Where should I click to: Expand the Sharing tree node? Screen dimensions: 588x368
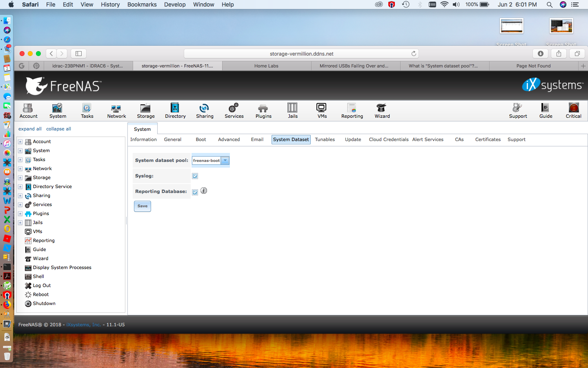(20, 195)
